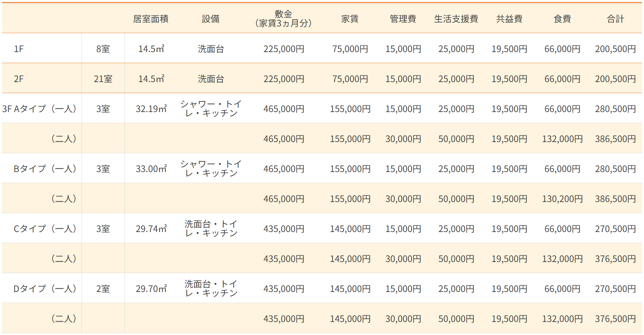Click the 32.19㎡ area cell
The width and height of the screenshot is (644, 335).
coord(151,109)
